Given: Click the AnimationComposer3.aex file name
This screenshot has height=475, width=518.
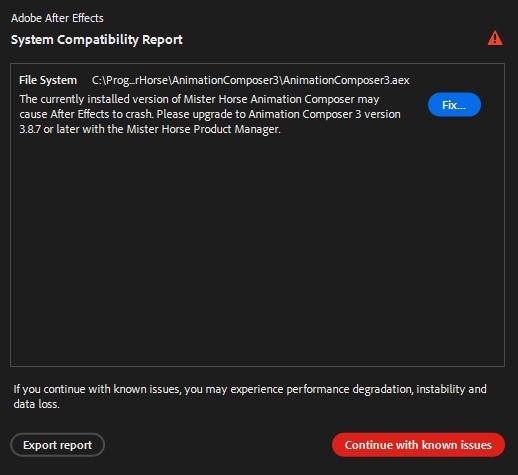Looking at the screenshot, I should pyautogui.click(x=346, y=80).
